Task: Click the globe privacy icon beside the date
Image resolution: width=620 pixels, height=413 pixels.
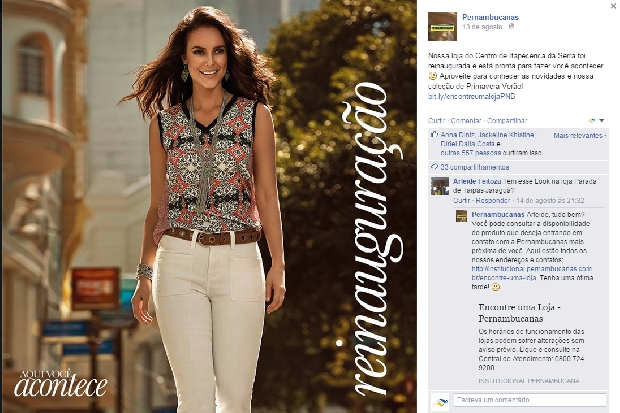Action: point(511,27)
